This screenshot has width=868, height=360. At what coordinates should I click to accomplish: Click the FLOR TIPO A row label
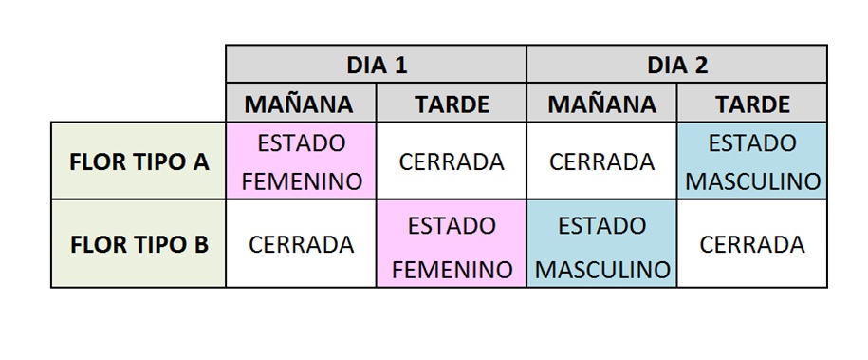pos(139,161)
